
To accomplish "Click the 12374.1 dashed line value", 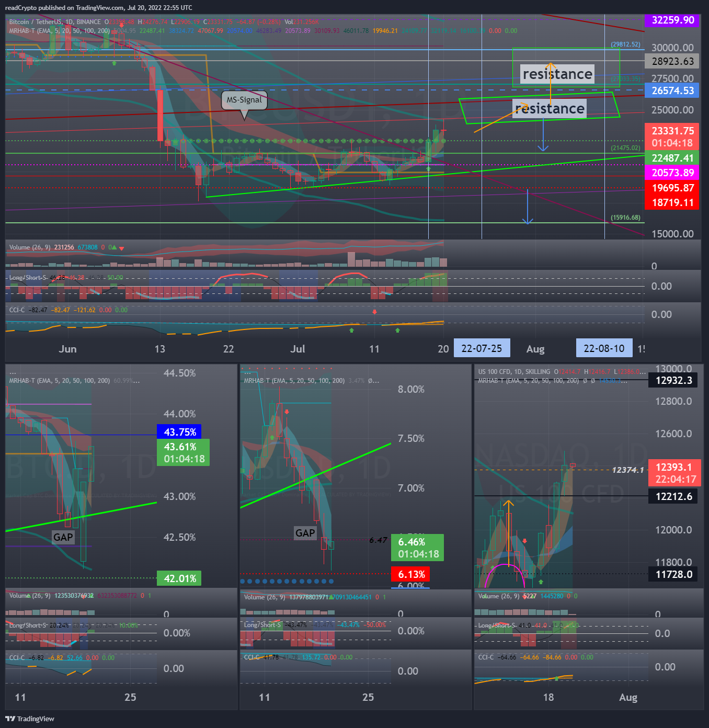I will point(628,470).
